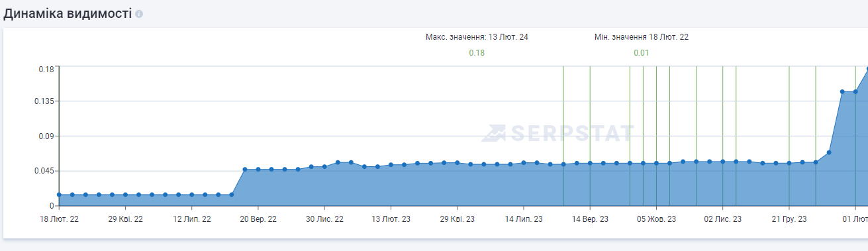
Task: Click the info icon beside Динаміка видимості
Action: coord(139,14)
